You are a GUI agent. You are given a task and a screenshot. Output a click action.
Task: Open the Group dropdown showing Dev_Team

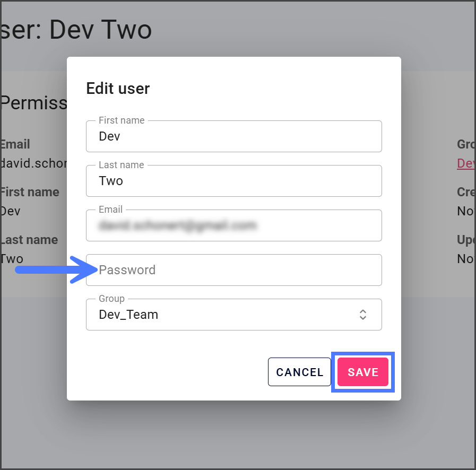[223, 315]
